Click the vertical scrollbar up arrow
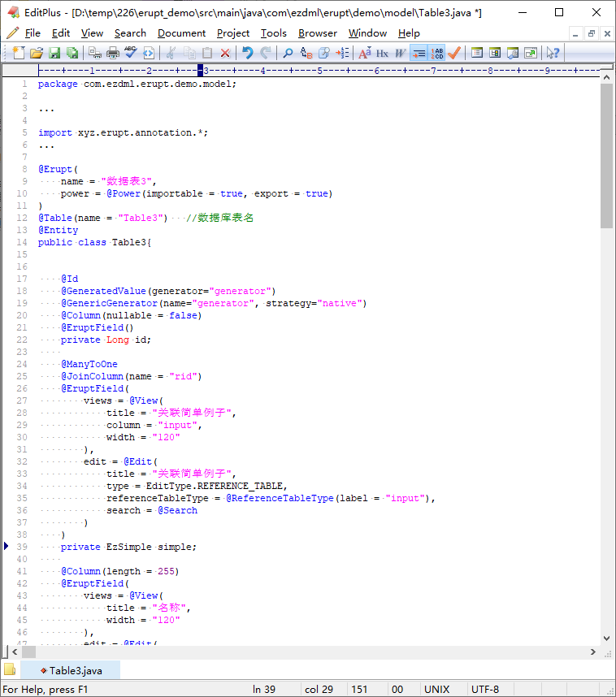 607,77
